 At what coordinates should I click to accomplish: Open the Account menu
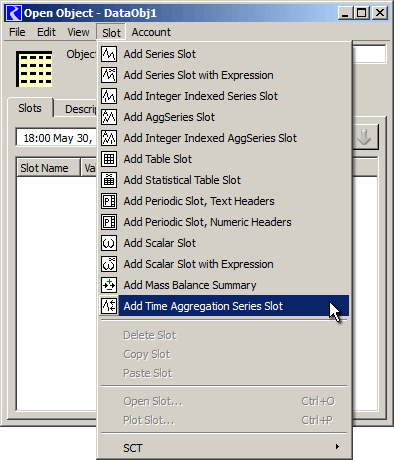(x=151, y=32)
